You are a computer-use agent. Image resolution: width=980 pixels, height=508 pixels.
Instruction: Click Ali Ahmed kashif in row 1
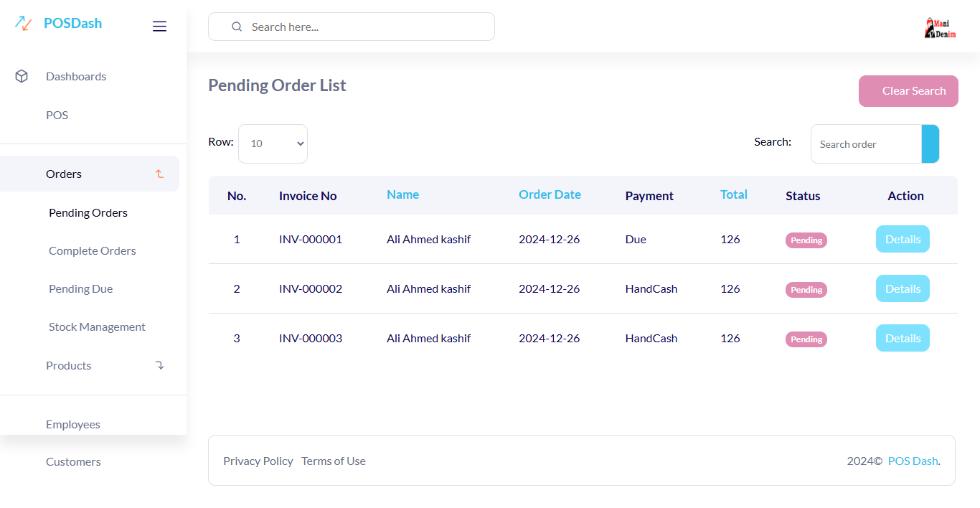[428, 239]
